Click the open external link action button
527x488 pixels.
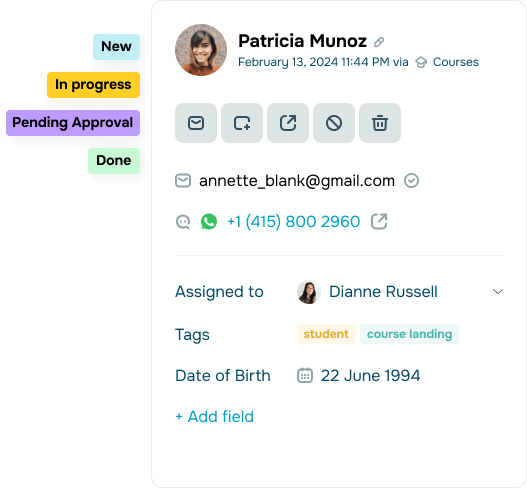click(288, 123)
